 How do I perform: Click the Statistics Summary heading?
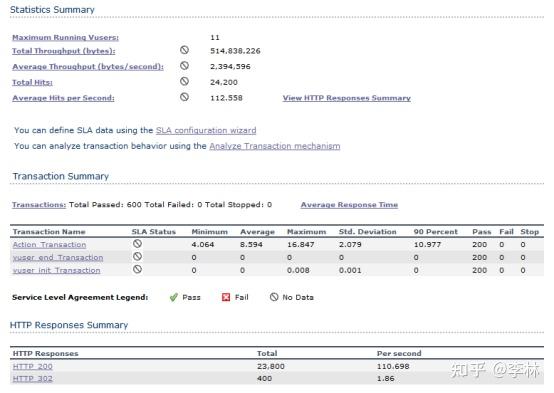tap(52, 10)
